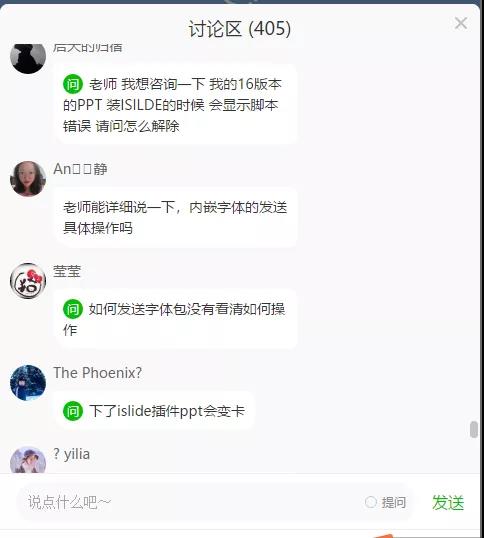Click the username 莹莹
The height and width of the screenshot is (538, 484).
pos(67,271)
